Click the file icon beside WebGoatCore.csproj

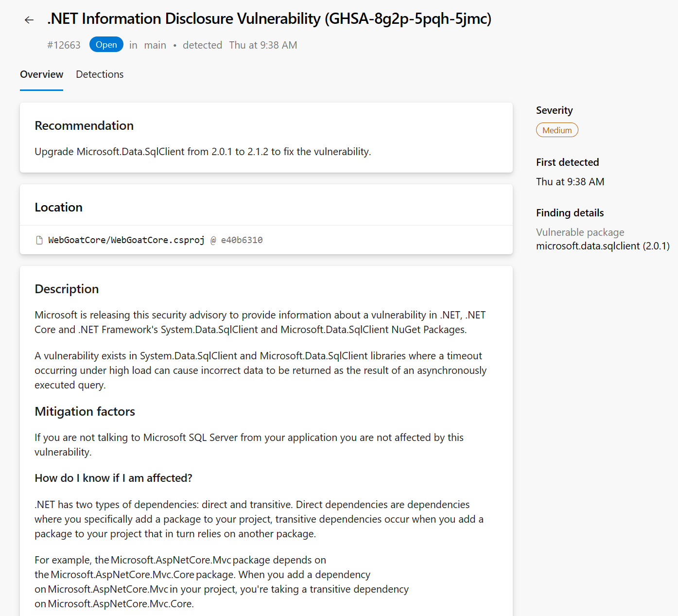click(39, 240)
